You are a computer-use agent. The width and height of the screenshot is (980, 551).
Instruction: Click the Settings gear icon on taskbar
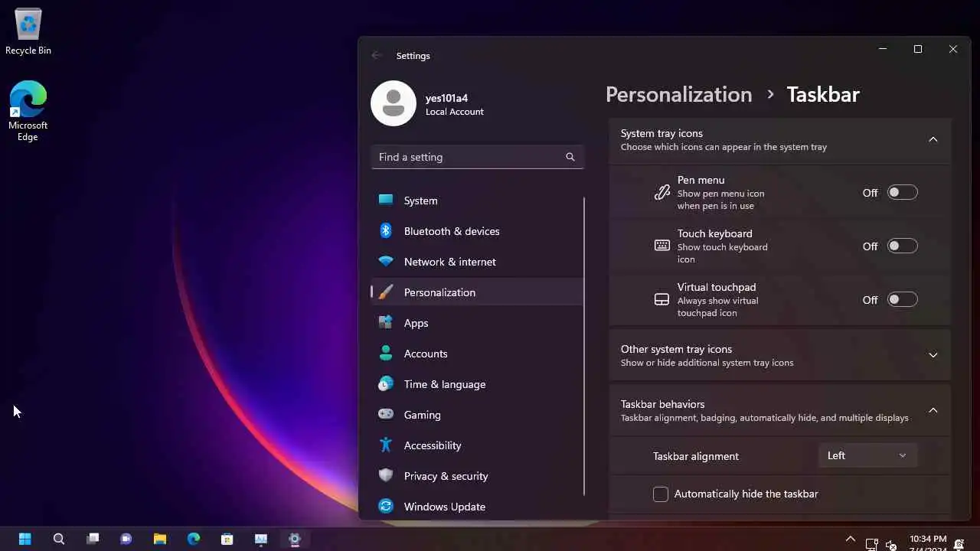(295, 539)
